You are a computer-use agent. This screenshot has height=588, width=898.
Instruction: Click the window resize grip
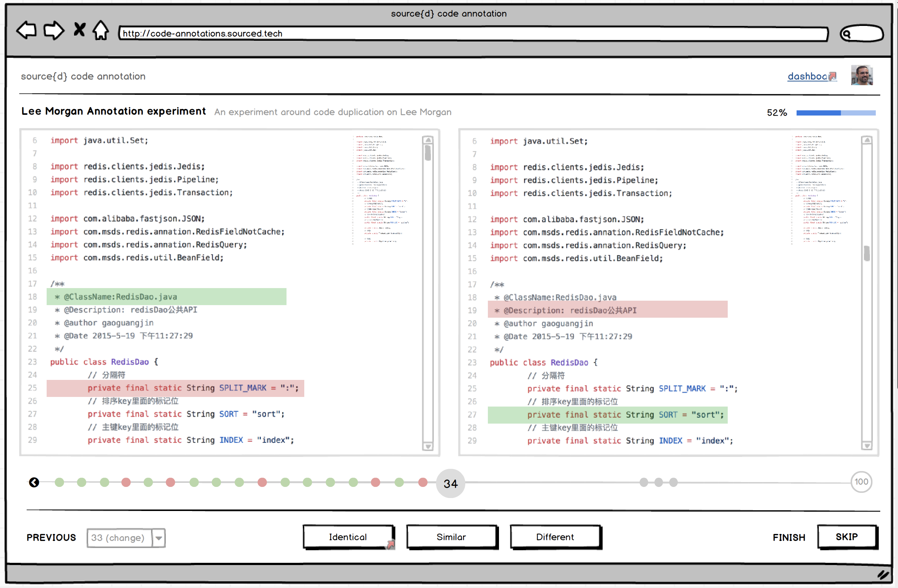[x=883, y=575]
